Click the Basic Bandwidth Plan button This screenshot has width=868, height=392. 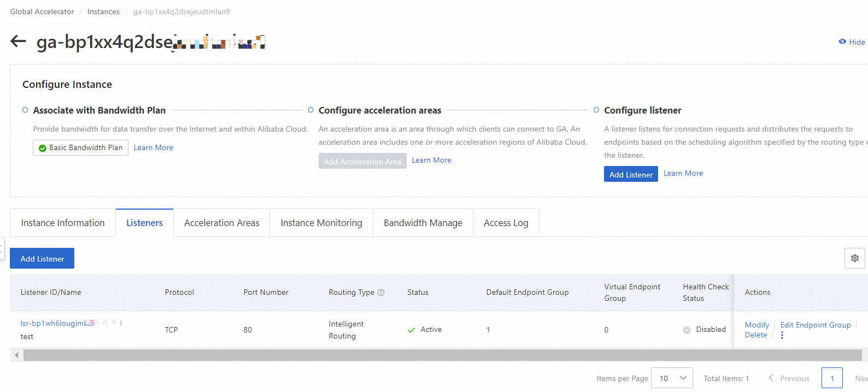pyautogui.click(x=80, y=147)
